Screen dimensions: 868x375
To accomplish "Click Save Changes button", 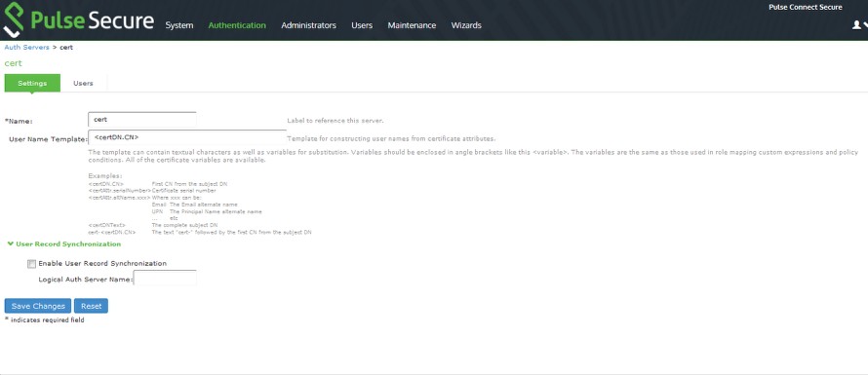I will click(38, 306).
